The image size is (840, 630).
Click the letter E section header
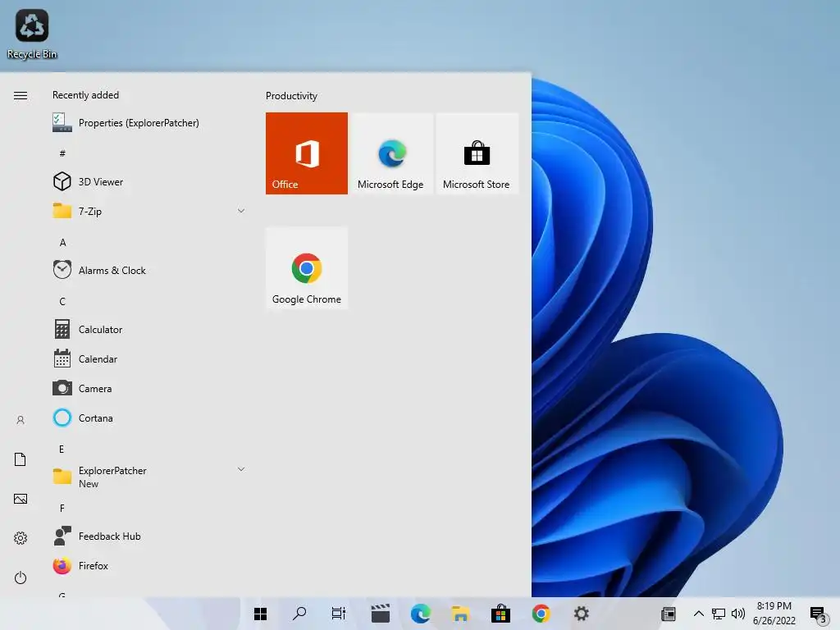pyautogui.click(x=62, y=449)
